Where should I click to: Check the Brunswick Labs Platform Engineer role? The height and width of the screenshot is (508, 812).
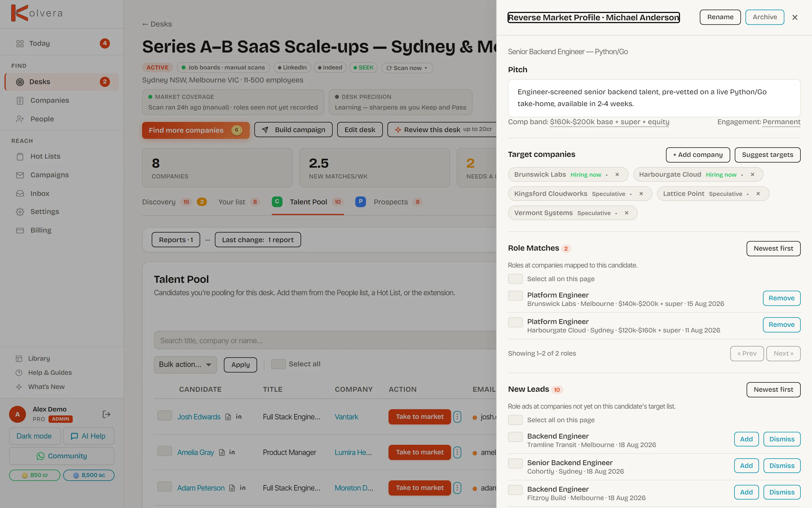click(515, 296)
